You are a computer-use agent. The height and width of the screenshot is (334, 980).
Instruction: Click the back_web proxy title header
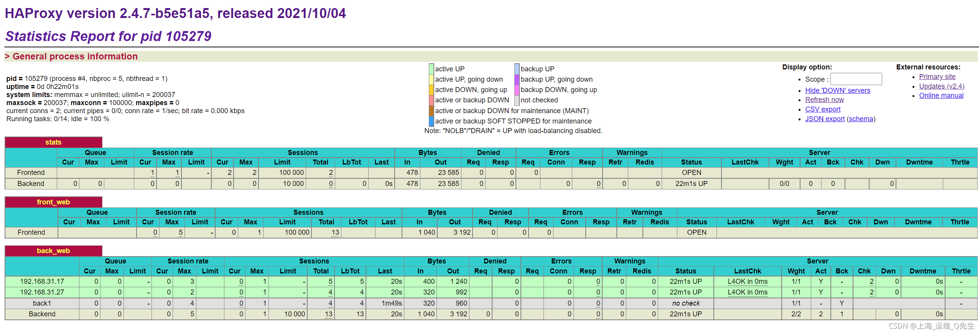(53, 251)
